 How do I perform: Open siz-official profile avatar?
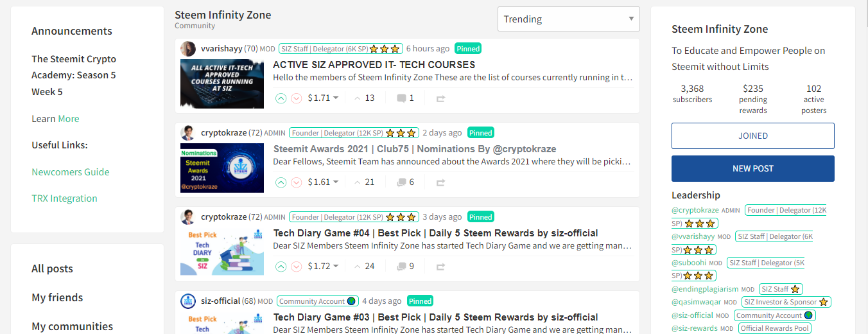point(188,301)
